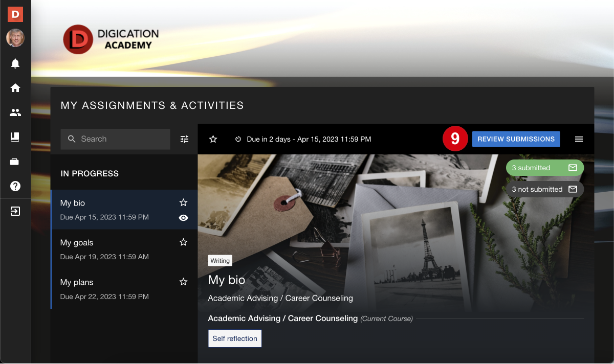Click into the Search input field
This screenshot has width=614, height=364.
pos(115,139)
